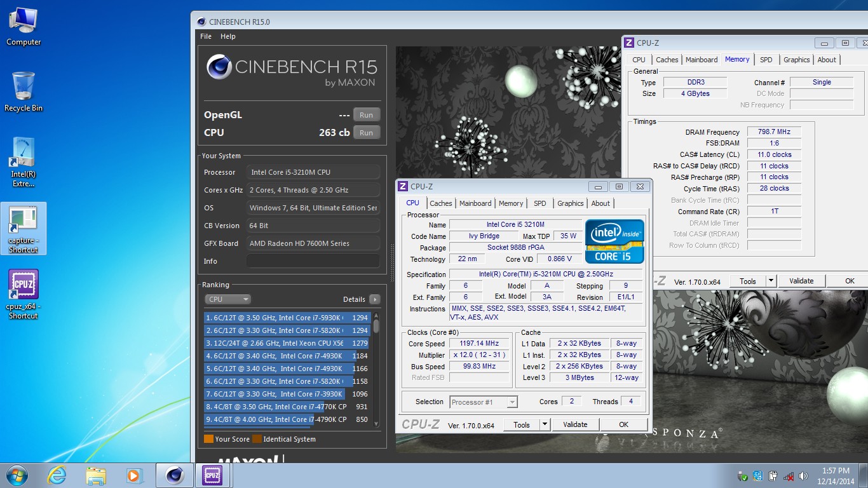Show ranking Details arrow button

point(374,299)
